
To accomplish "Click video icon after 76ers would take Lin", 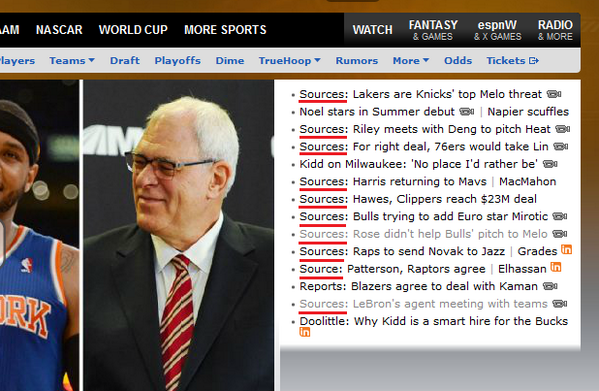I will [x=560, y=146].
